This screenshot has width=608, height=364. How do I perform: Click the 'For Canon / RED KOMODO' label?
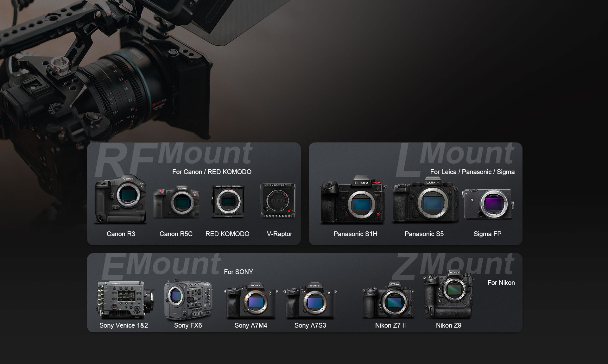point(212,172)
